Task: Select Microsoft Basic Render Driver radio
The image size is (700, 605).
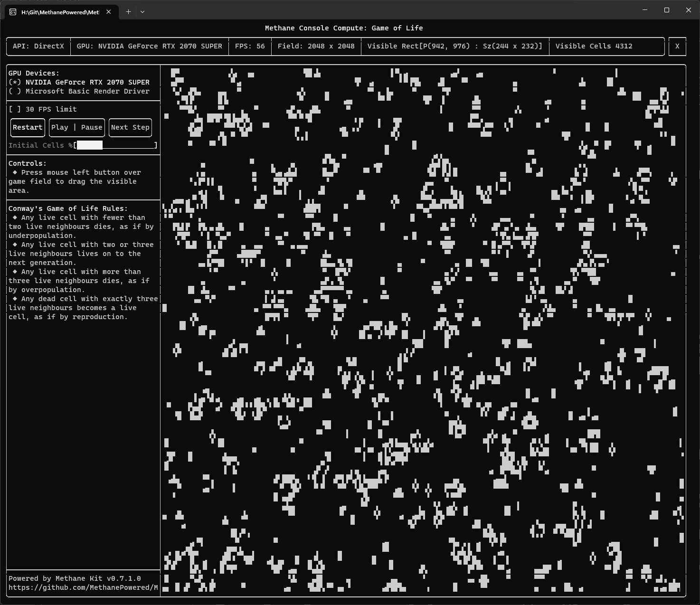Action: [79, 91]
